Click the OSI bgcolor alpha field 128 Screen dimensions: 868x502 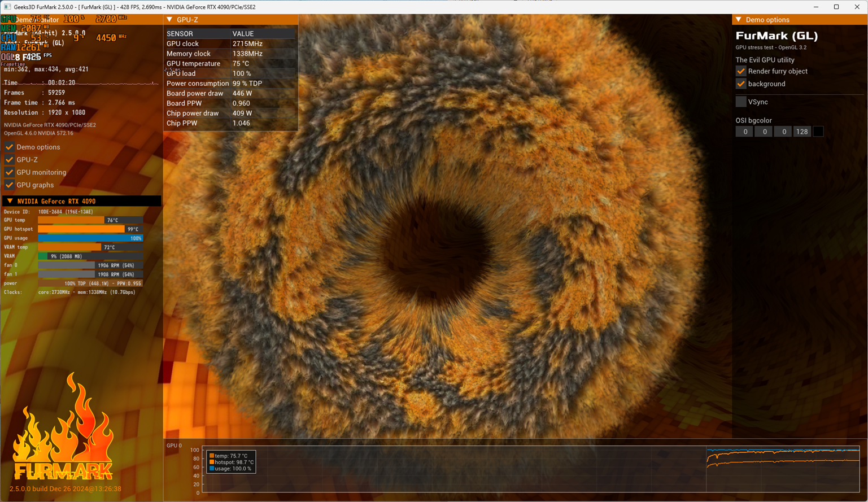802,132
